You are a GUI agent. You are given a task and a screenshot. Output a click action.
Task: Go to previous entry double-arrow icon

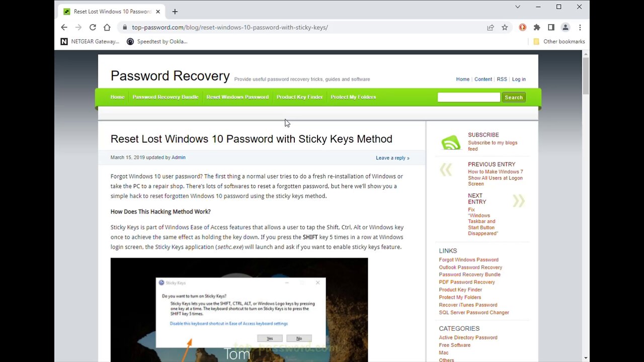tap(446, 170)
